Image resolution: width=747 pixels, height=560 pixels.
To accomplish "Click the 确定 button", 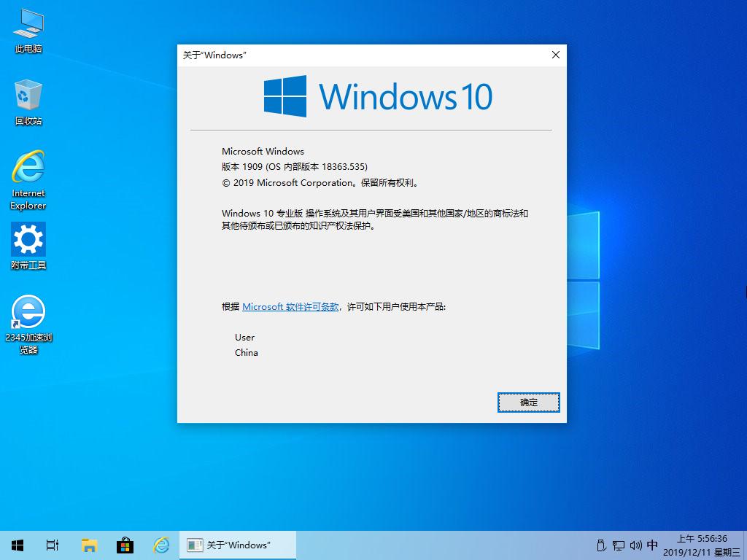I will click(x=528, y=402).
